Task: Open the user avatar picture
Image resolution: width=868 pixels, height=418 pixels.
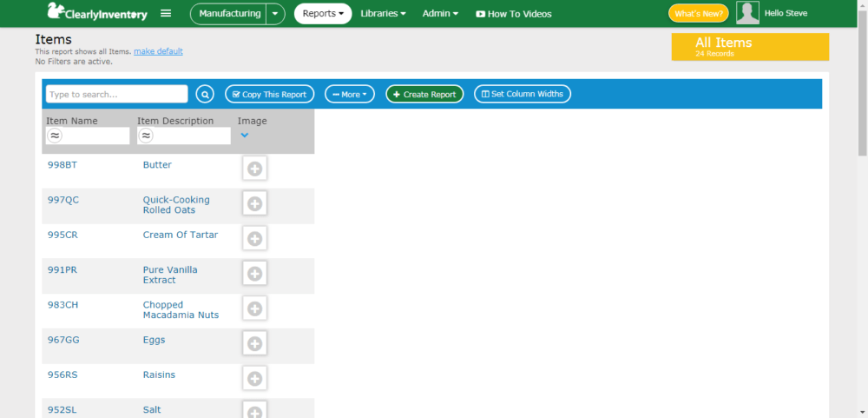Action: [x=747, y=13]
